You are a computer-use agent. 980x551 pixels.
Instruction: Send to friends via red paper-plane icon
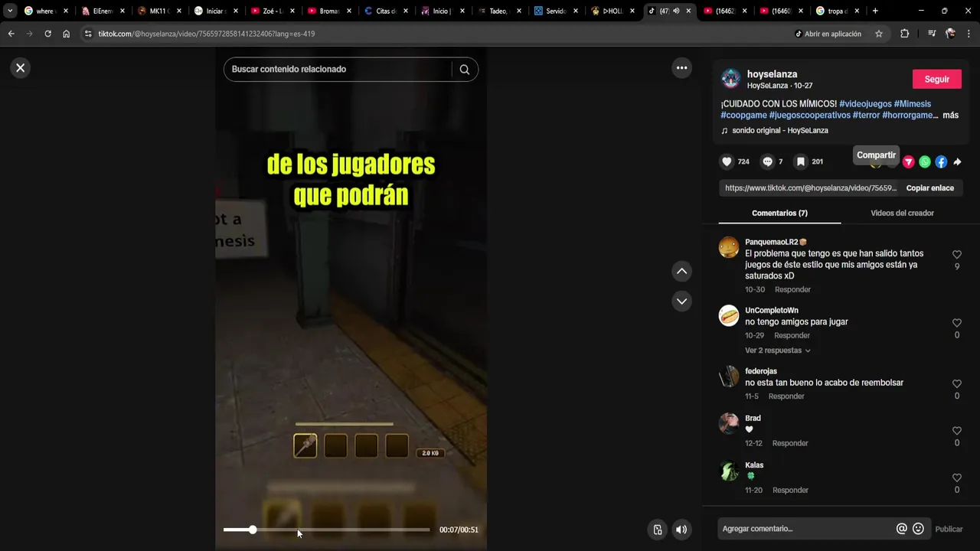909,161
